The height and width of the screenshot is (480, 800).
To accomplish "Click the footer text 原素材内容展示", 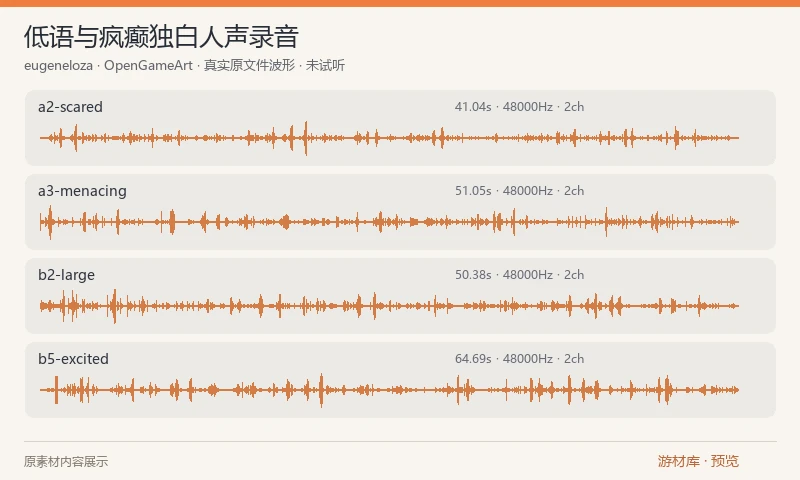I will click(x=66, y=462).
